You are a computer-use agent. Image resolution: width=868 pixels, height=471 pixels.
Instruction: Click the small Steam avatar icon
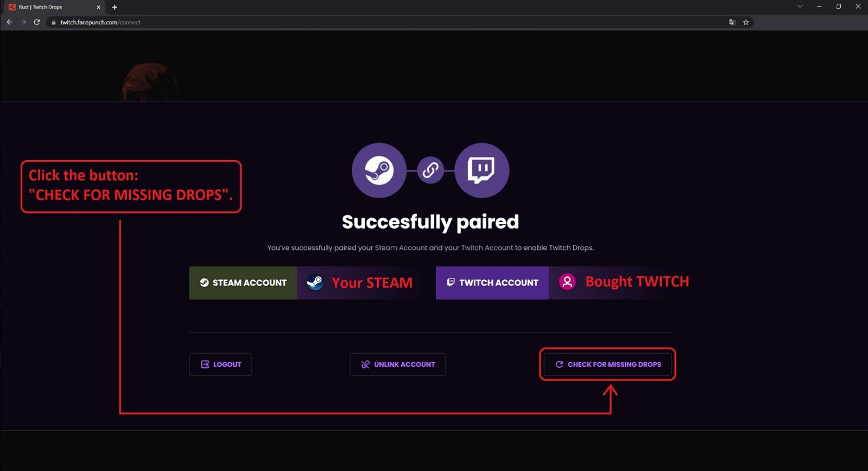(315, 282)
